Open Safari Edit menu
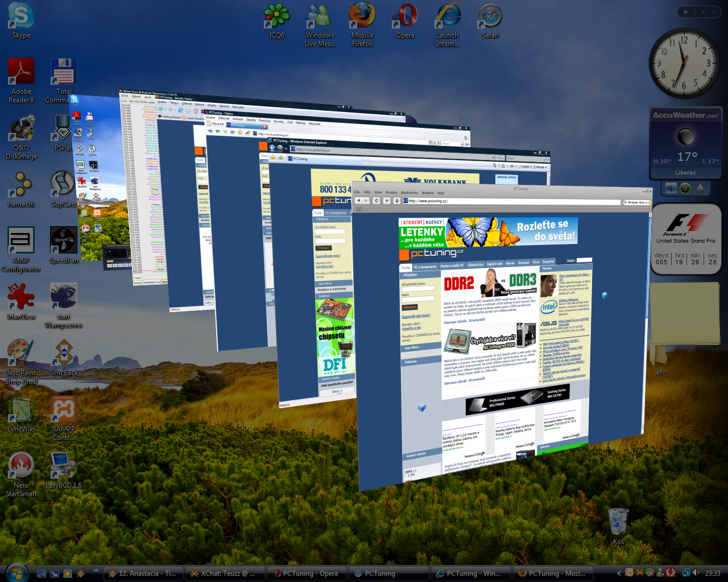This screenshot has width=728, height=582. pos(367,192)
